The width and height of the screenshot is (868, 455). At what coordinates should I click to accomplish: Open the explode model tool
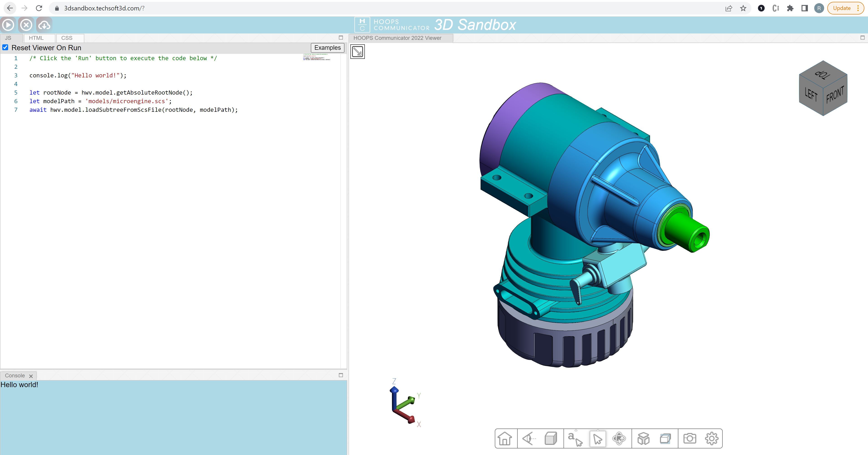pos(643,438)
